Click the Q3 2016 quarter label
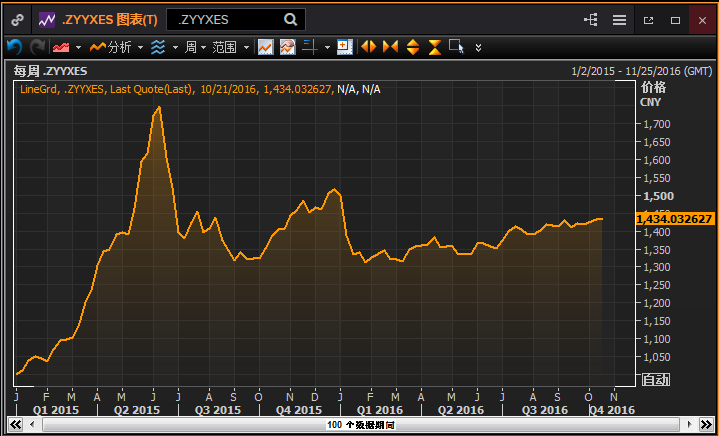Image resolution: width=719 pixels, height=436 pixels. (545, 410)
